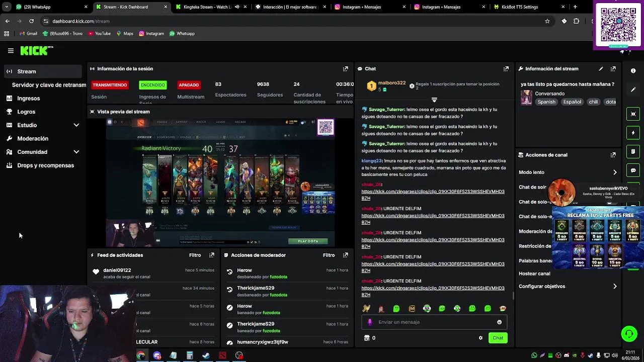Screen dimensions: 644x362
Task: Open browser extensions puzzle icon
Action: (577, 21)
